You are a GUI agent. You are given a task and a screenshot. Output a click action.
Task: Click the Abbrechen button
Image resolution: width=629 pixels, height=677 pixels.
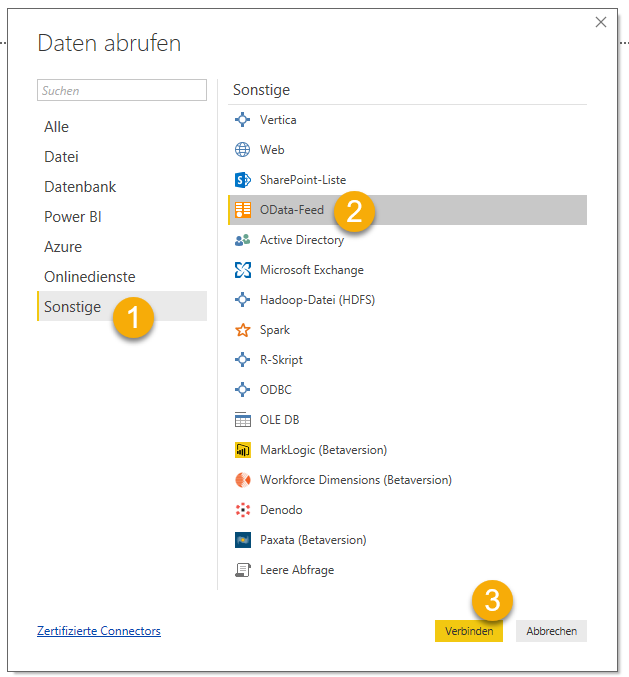(551, 631)
